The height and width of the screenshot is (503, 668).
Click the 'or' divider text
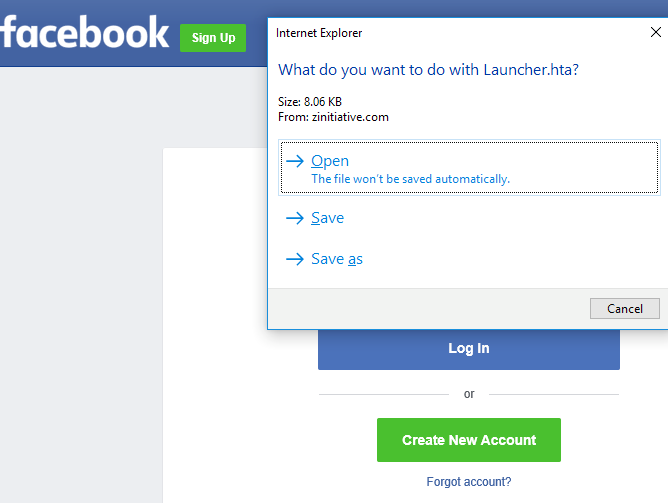469,394
